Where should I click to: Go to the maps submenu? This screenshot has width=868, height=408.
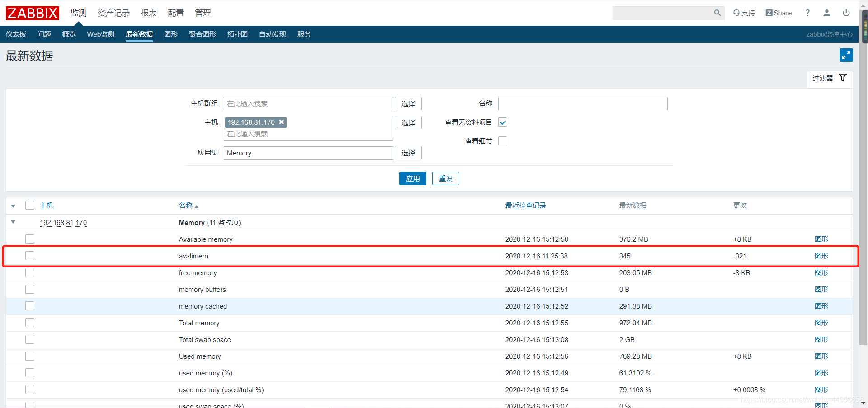[x=237, y=34]
